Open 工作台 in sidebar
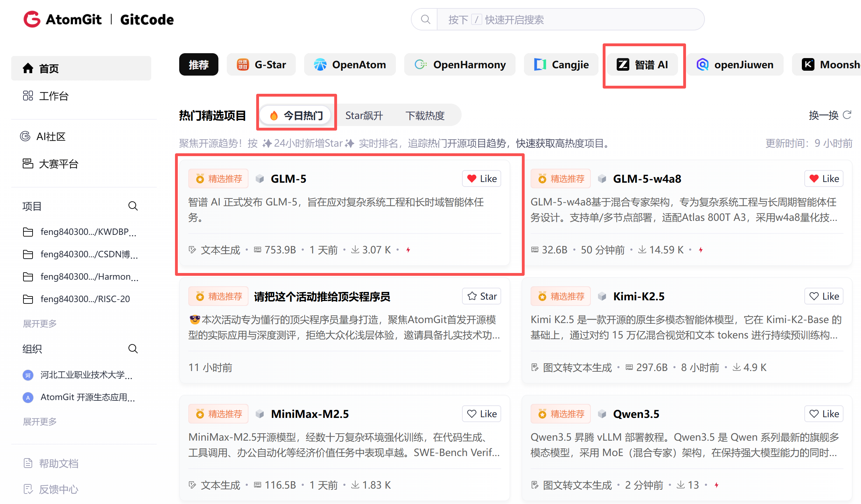861x504 pixels. click(x=81, y=96)
